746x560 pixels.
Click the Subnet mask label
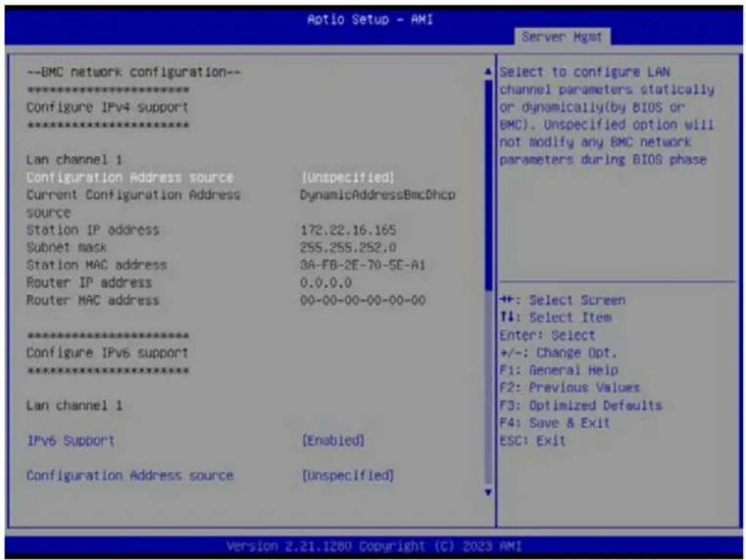[67, 248]
